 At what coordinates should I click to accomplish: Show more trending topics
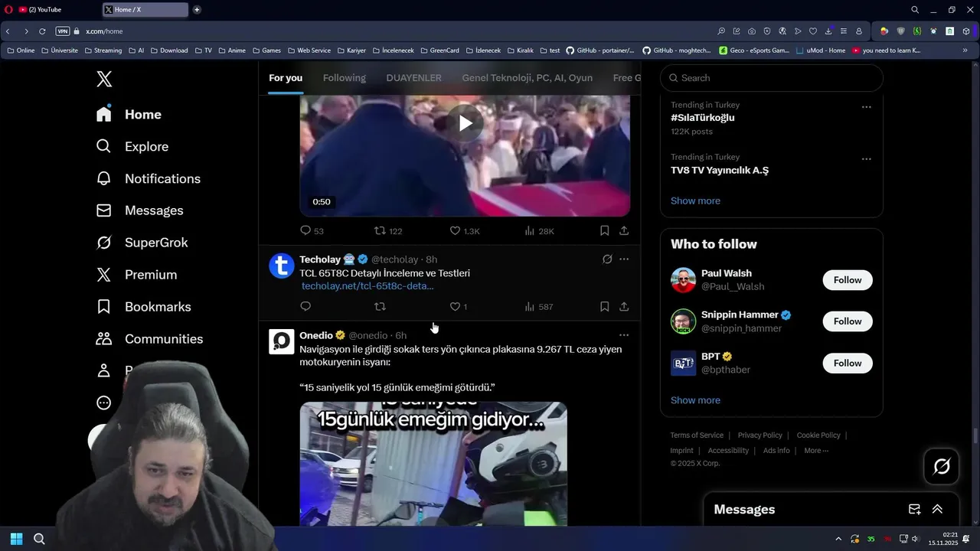pos(695,201)
